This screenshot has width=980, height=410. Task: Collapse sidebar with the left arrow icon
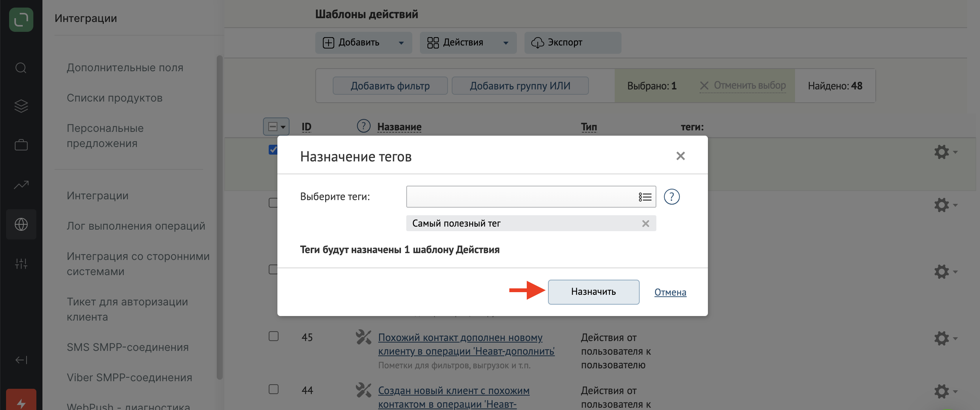click(x=21, y=360)
